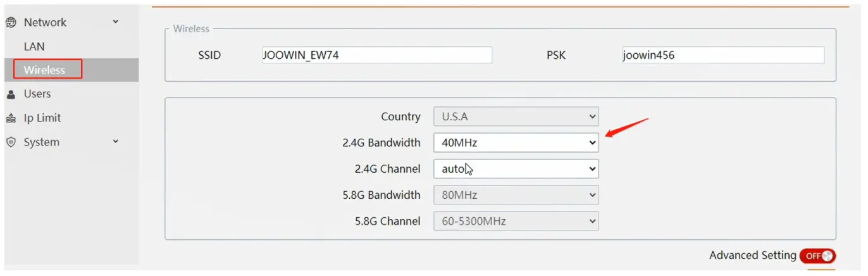The image size is (868, 276).
Task: Collapse the Network menu chevron
Action: coord(115,22)
